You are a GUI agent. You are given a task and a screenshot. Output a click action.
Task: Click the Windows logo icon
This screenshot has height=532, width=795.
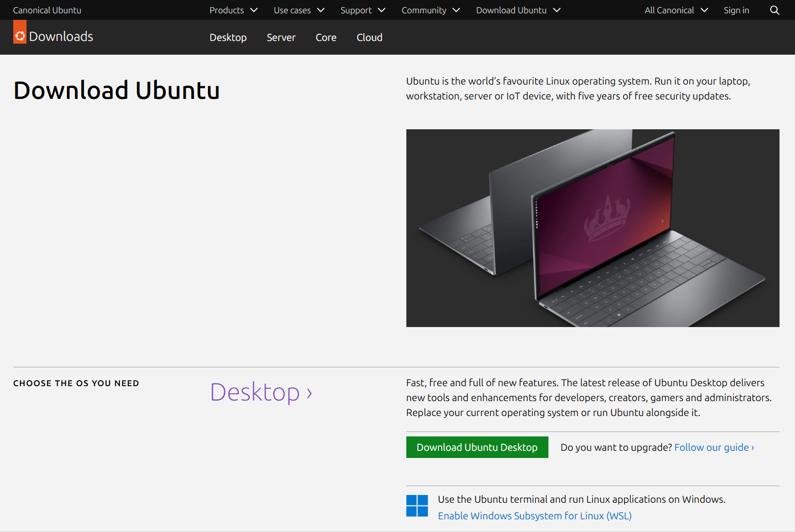(417, 506)
